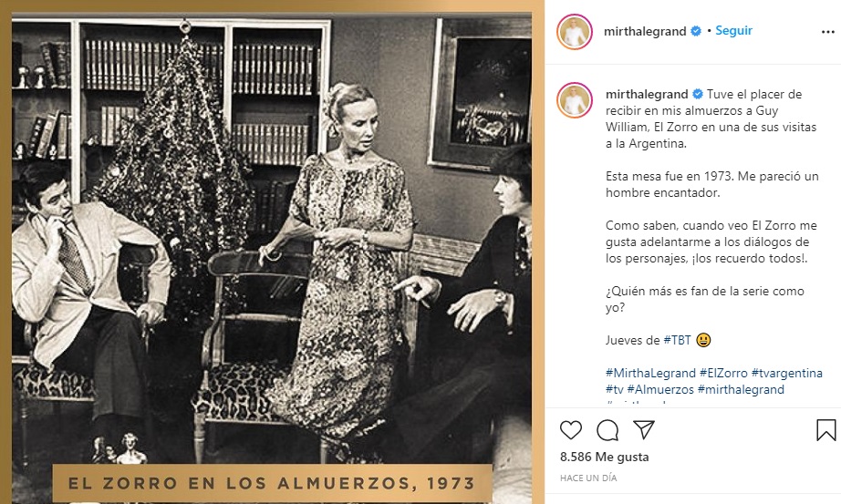Open the #tvargentina hashtag
Screen dimensions: 841x504
click(787, 373)
